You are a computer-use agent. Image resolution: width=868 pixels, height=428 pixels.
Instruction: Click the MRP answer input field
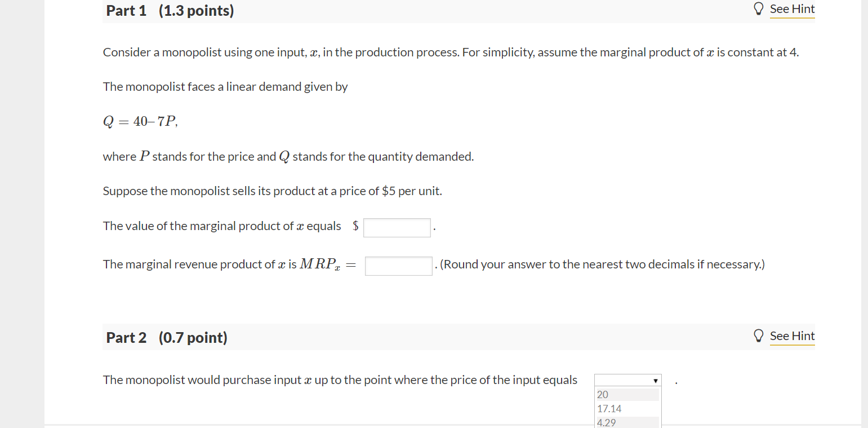[398, 265]
